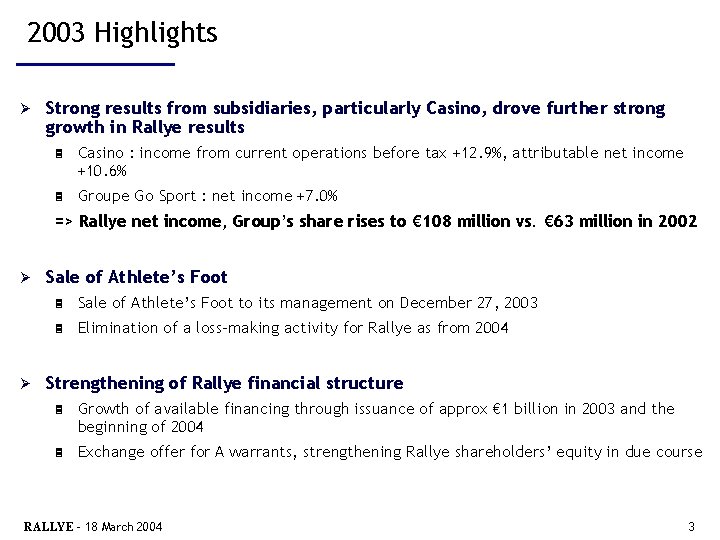
Task: Click the square bullet before 'Elimination of a loss-making activity'
Action: click(x=62, y=328)
